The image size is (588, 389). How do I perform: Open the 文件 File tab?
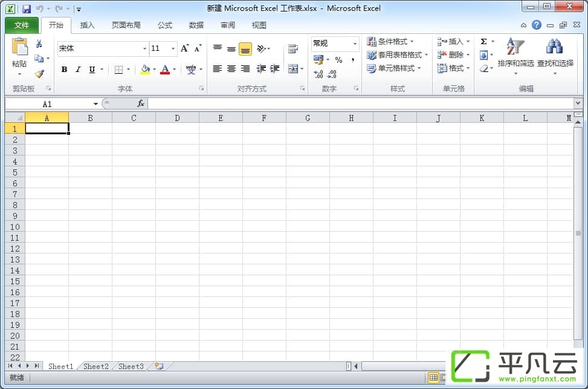pyautogui.click(x=22, y=25)
